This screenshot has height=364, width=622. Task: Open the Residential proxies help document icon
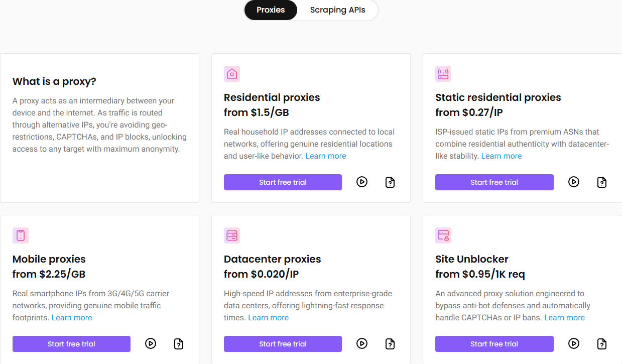390,182
